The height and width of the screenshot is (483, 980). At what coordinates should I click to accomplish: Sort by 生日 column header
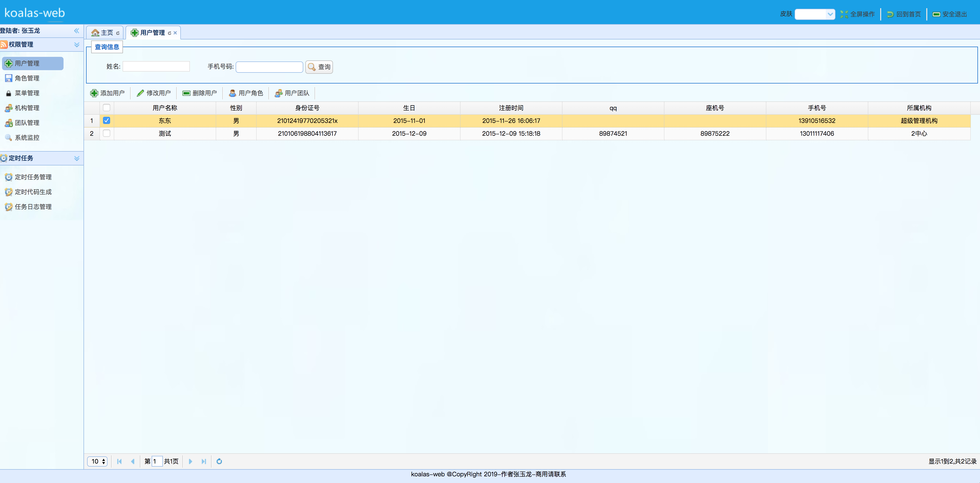coord(409,108)
